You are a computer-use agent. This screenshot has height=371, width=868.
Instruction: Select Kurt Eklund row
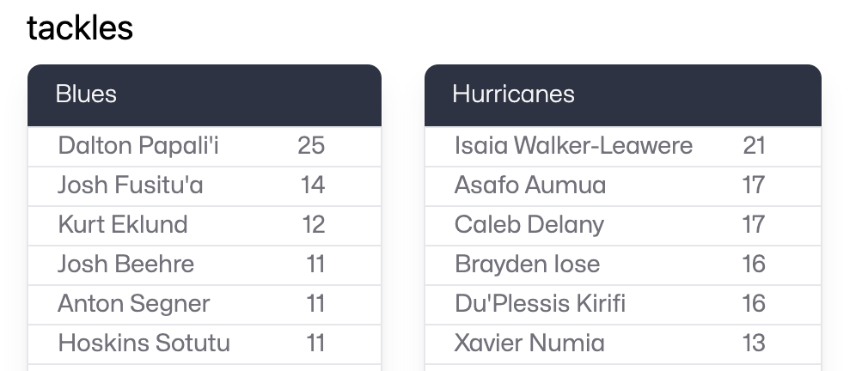[x=122, y=225]
